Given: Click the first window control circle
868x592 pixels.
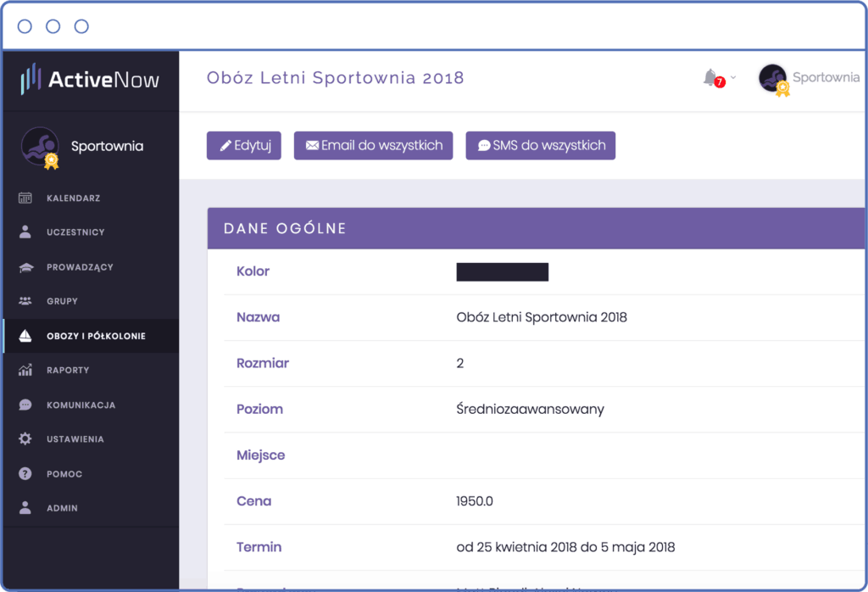Looking at the screenshot, I should 25,26.
